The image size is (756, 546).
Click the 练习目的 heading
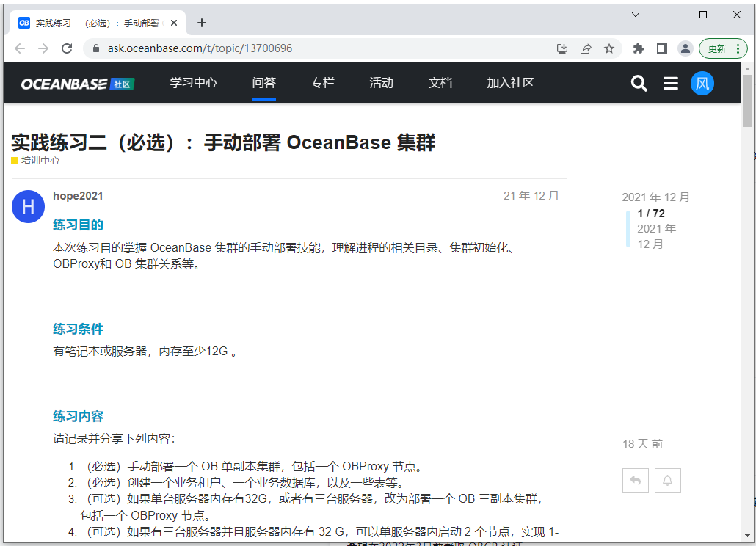(x=78, y=225)
